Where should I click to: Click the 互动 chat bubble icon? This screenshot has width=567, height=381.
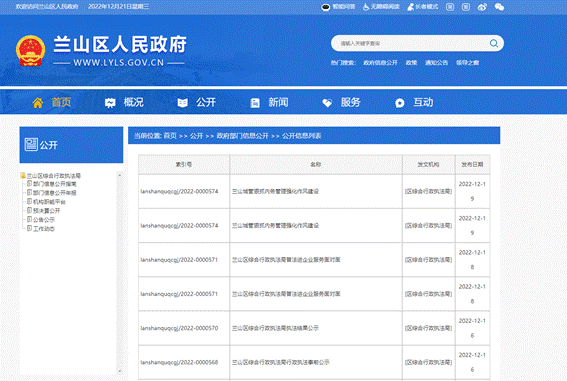400,103
